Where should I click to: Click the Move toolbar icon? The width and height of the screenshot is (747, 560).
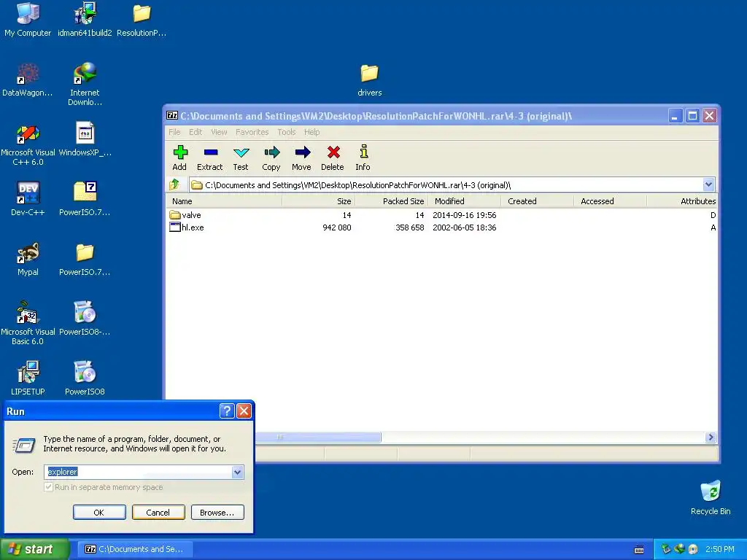pyautogui.click(x=301, y=157)
